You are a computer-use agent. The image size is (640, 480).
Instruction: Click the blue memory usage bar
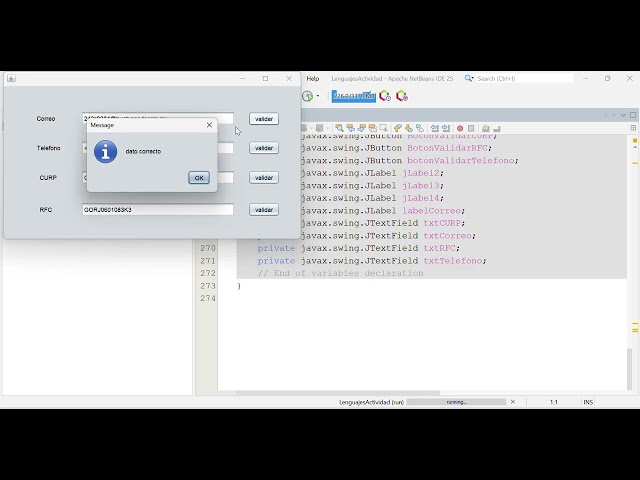353,96
